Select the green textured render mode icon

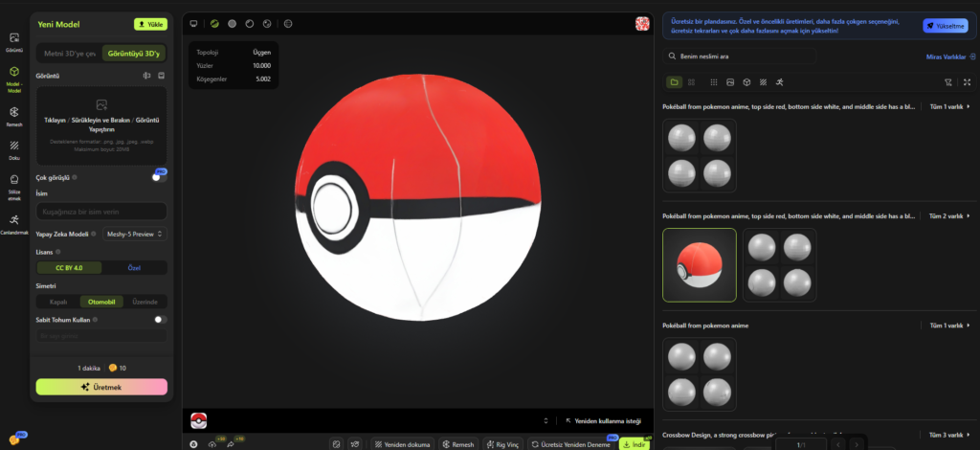214,24
